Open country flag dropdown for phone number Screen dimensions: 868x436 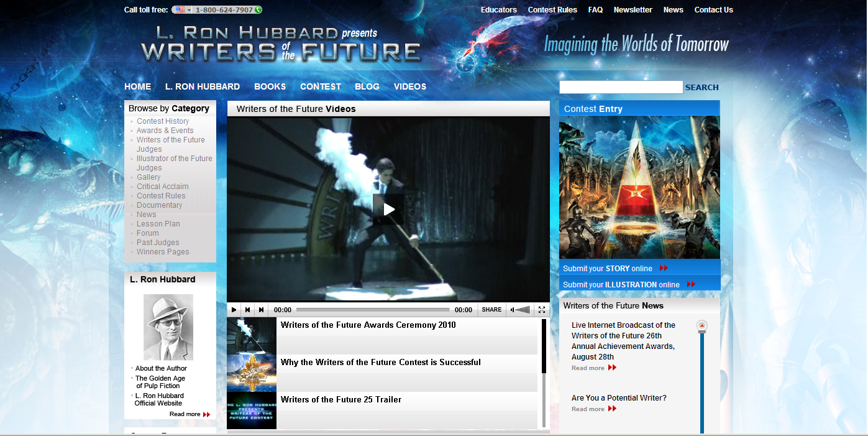182,10
